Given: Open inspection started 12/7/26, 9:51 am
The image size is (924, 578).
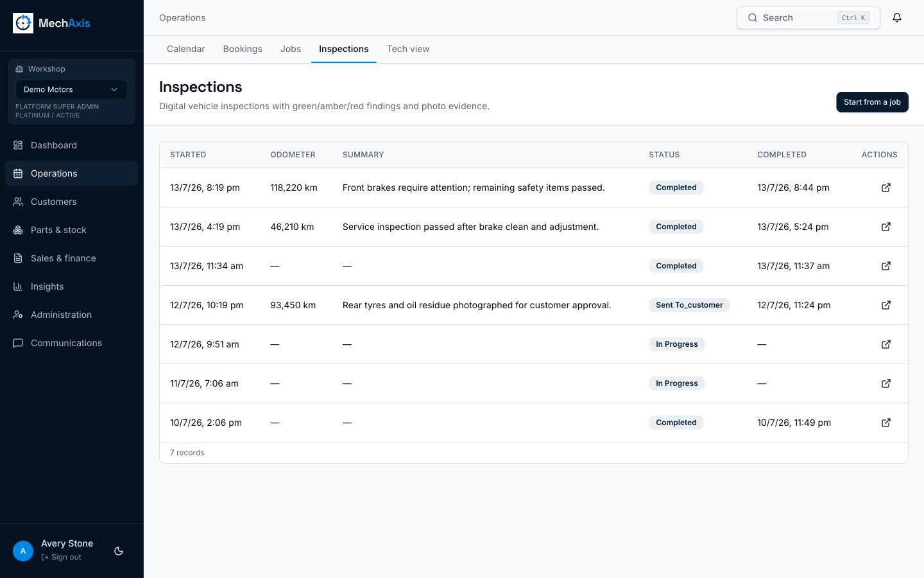Looking at the screenshot, I should 886,344.
